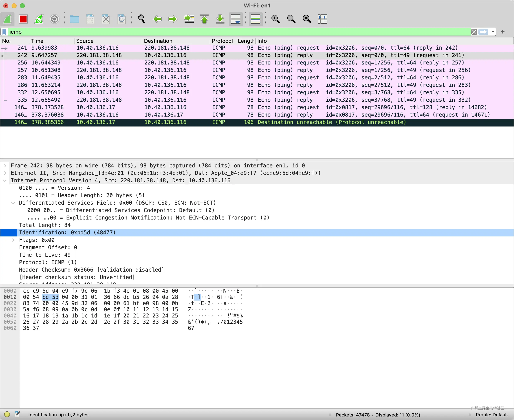Go back in packet history
Screen dimensions: 514x420
157,19
